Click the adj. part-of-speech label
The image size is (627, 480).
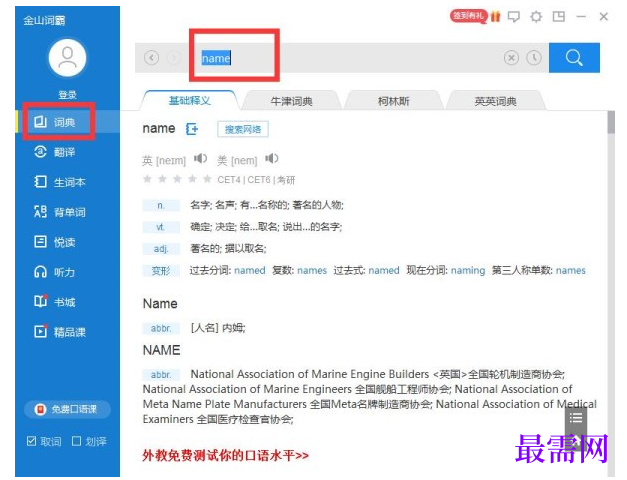[161, 249]
